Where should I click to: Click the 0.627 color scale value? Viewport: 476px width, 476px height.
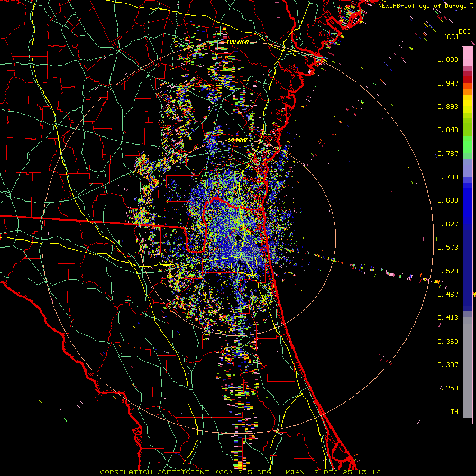[x=448, y=224]
